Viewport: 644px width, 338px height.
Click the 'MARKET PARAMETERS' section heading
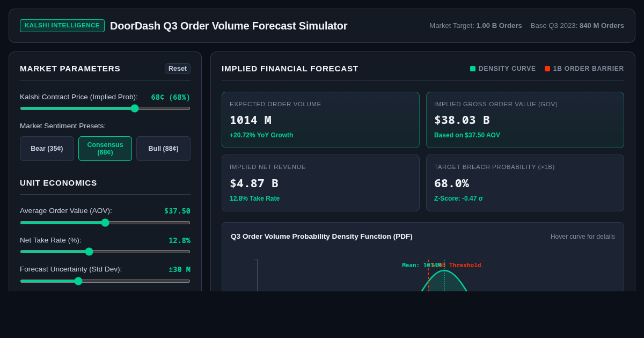[70, 69]
